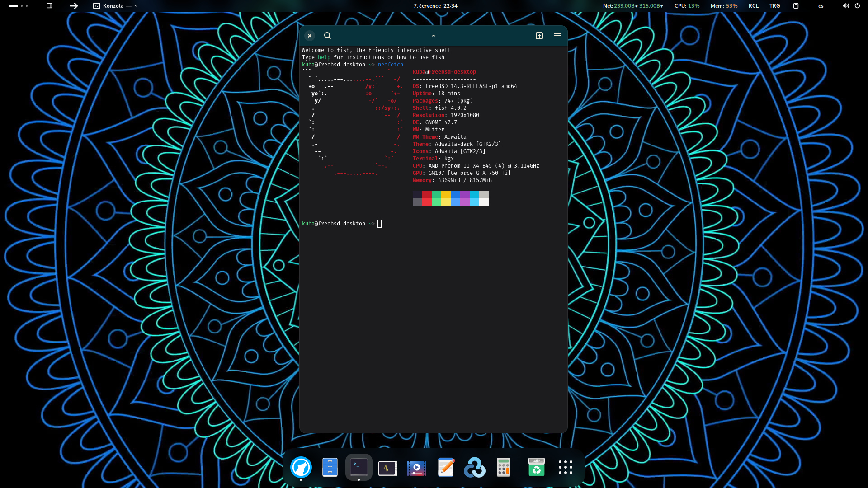Open the Calculator dock icon
This screenshot has width=868, height=488.
tap(504, 467)
